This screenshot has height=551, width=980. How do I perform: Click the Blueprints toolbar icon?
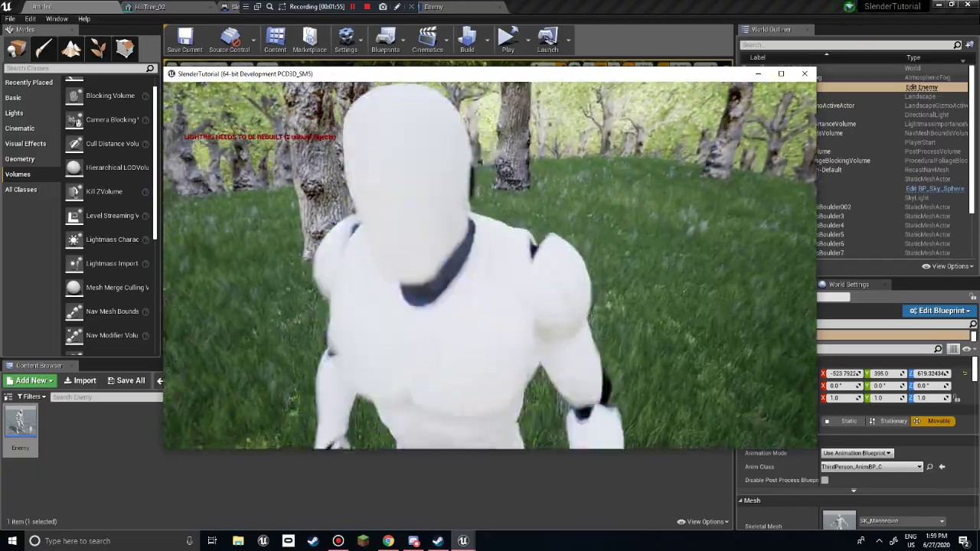click(385, 41)
